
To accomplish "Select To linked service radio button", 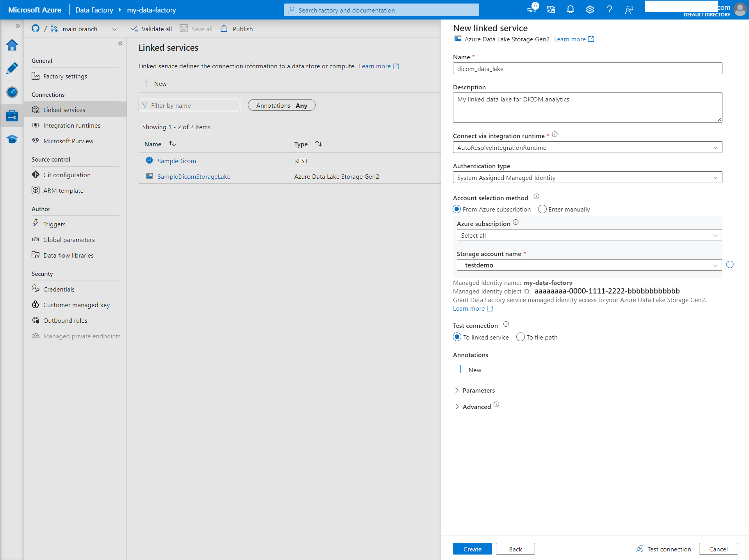I will (x=457, y=337).
